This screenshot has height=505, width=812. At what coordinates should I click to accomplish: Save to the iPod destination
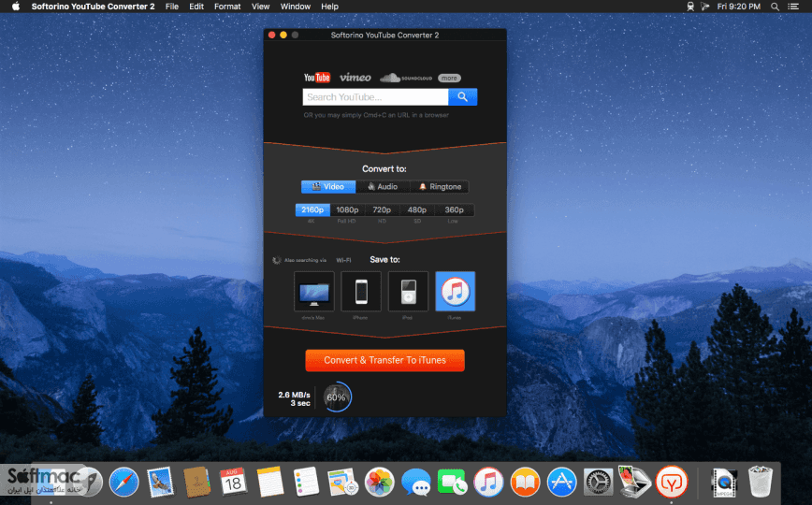(x=408, y=291)
